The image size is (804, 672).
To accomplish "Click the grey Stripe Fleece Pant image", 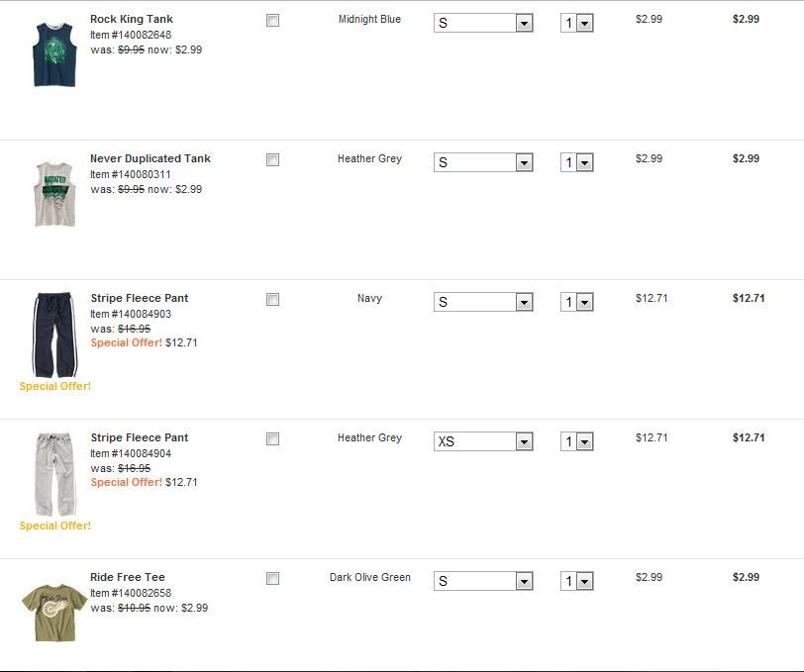I will 54,473.
